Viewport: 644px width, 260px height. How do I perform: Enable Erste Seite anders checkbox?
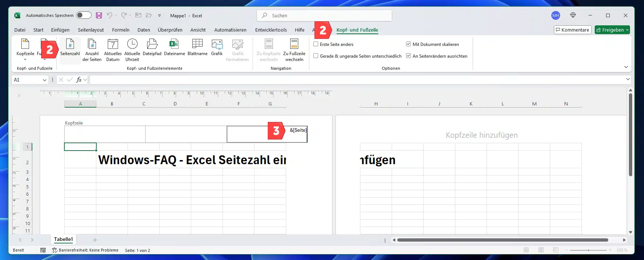click(x=316, y=44)
